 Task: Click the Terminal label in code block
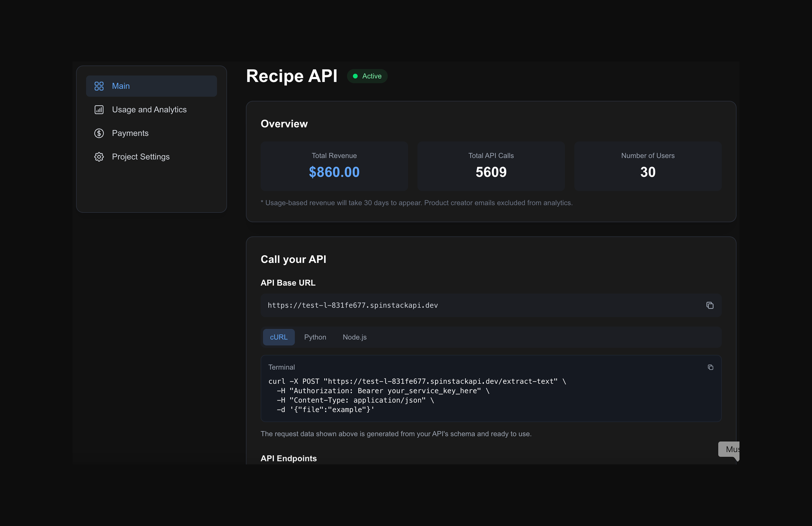click(281, 367)
